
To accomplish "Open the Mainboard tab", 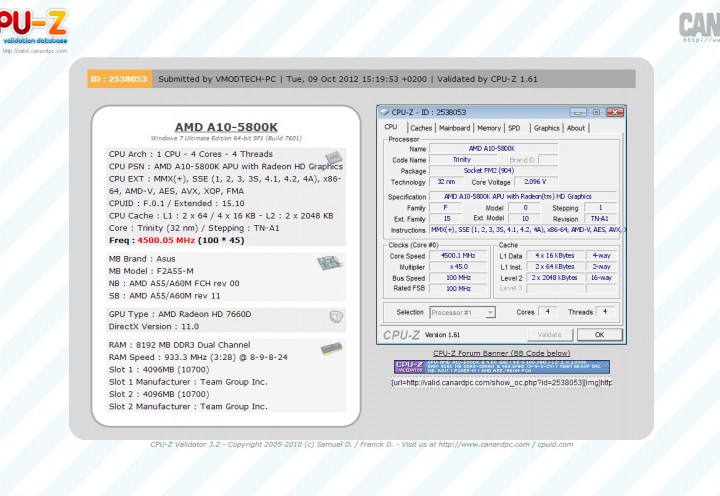I will 454,128.
